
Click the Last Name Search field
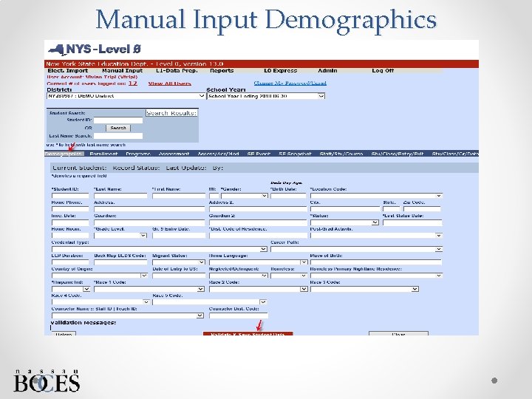(x=118, y=136)
